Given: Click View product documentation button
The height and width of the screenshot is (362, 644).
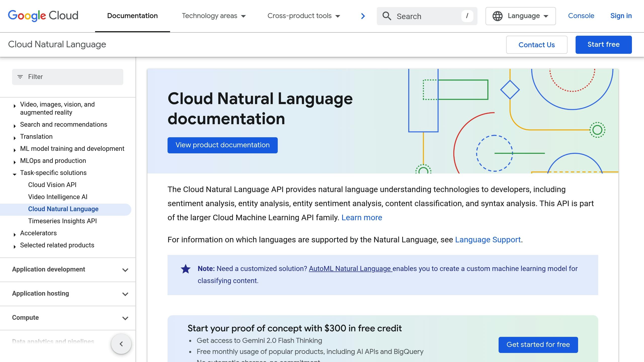Looking at the screenshot, I should (x=223, y=145).
